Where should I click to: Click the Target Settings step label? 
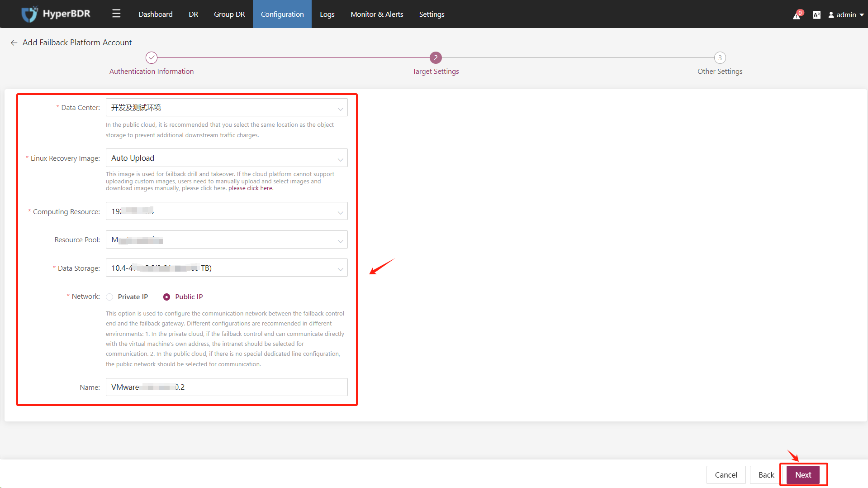[436, 72]
